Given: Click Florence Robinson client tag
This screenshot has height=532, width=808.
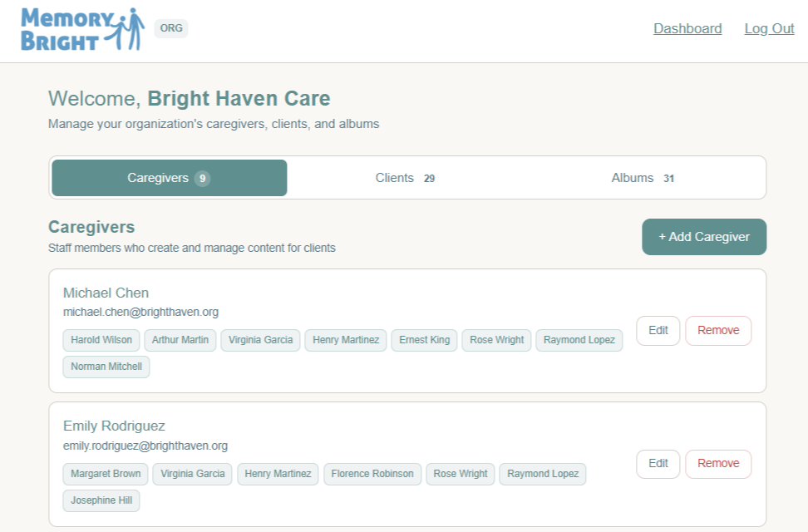Looking at the screenshot, I should point(372,474).
